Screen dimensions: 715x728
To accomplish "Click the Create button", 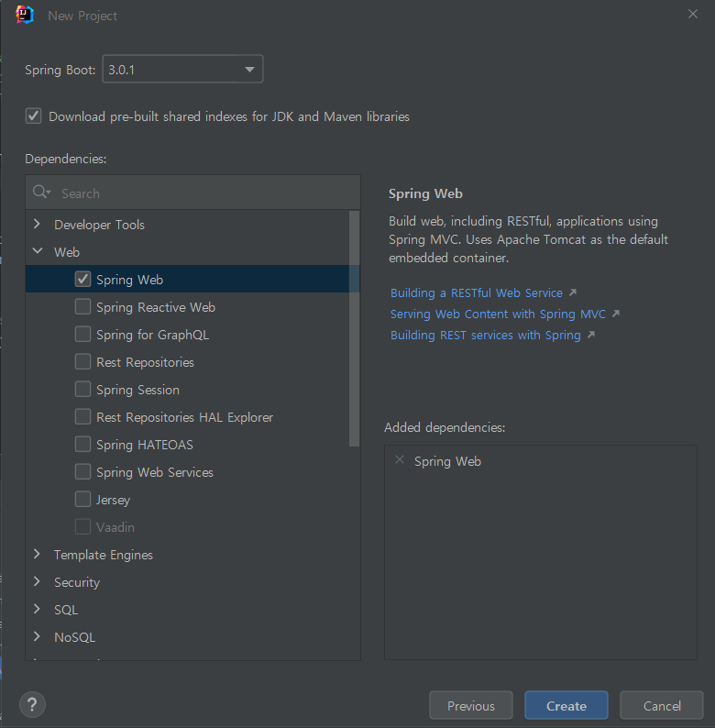I will (x=566, y=705).
